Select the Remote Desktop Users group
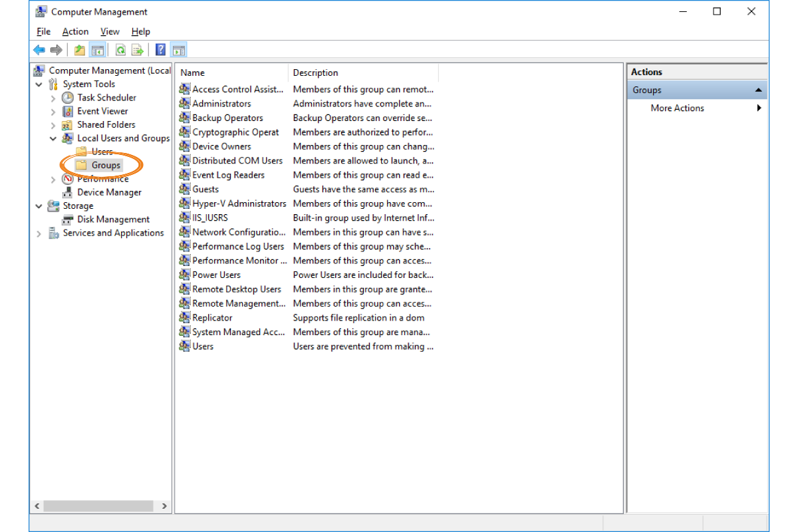The height and width of the screenshot is (532, 798). (236, 289)
